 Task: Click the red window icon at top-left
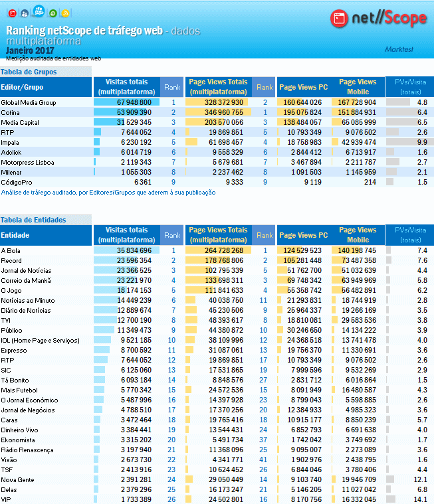click(12, 13)
